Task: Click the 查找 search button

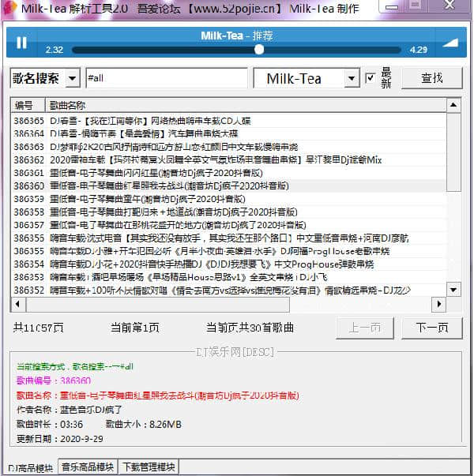Action: click(x=432, y=78)
